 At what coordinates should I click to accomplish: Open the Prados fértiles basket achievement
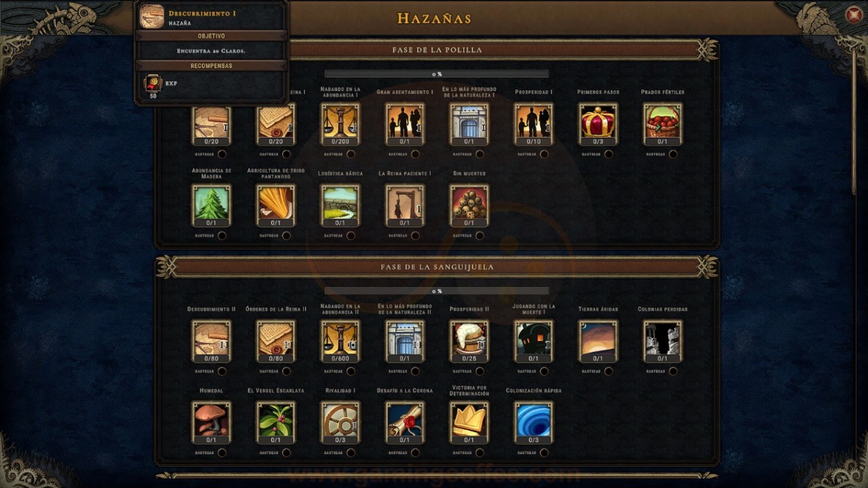coord(663,124)
